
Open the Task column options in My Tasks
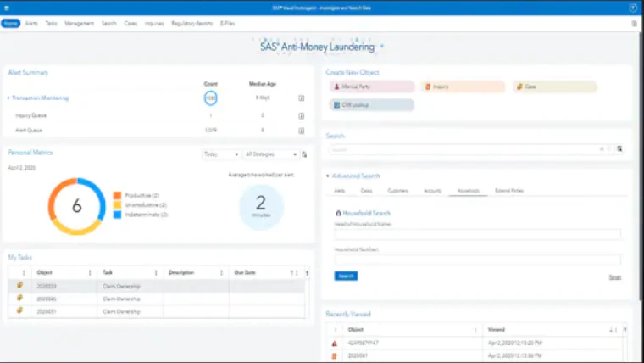click(x=156, y=273)
